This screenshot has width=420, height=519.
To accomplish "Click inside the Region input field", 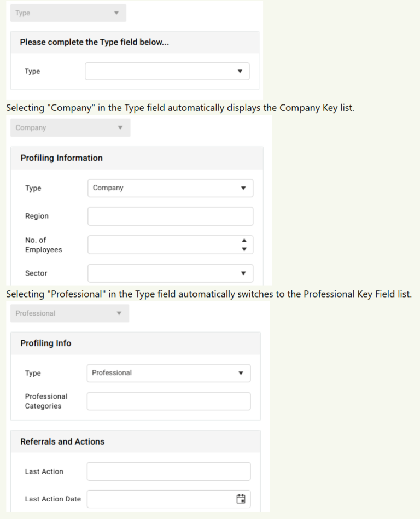I will point(170,216).
